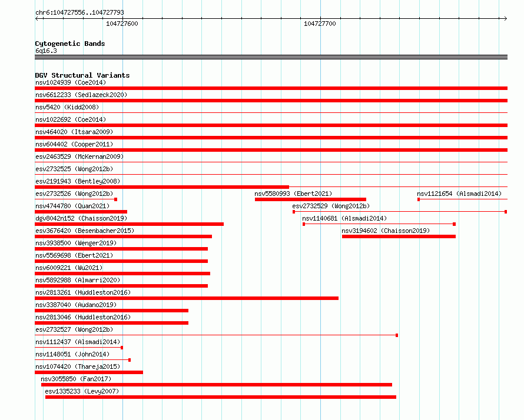The height and width of the screenshot is (420, 524).
Task: Select nsv6612233 (Sedlazeck2020) variant label
Action: 81,95
